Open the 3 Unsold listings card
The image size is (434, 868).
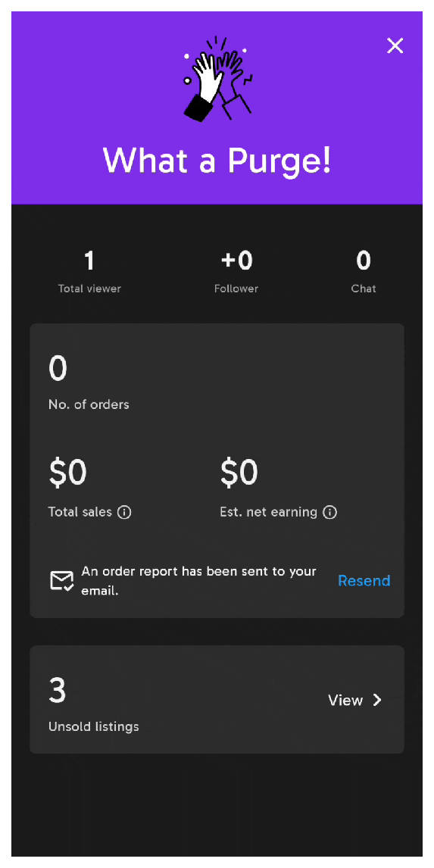[x=217, y=699]
